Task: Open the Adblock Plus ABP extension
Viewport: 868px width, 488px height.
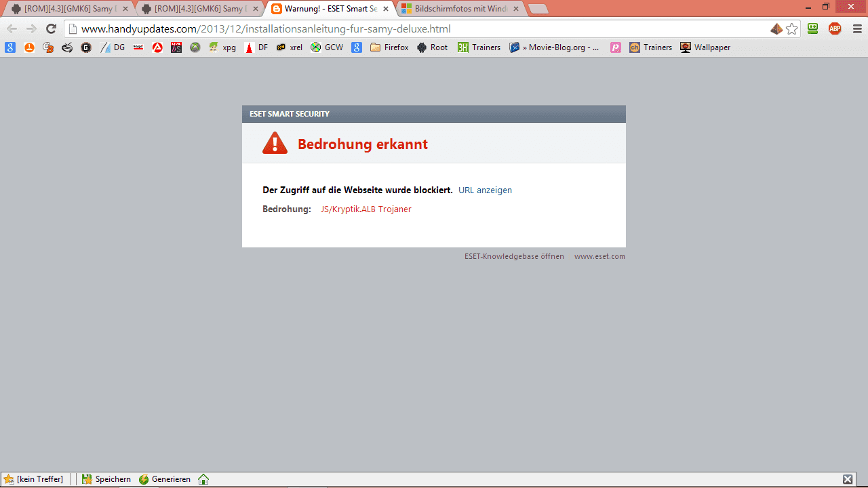Action: point(835,28)
